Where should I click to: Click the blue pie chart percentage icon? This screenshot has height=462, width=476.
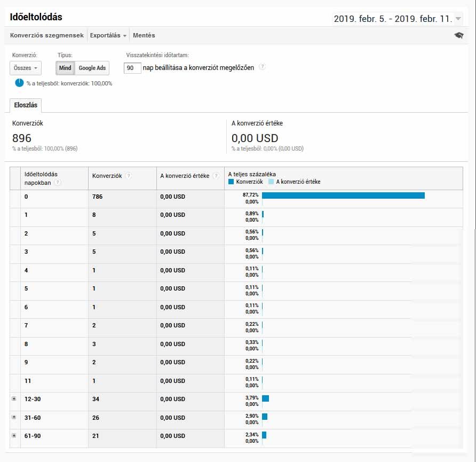point(19,83)
